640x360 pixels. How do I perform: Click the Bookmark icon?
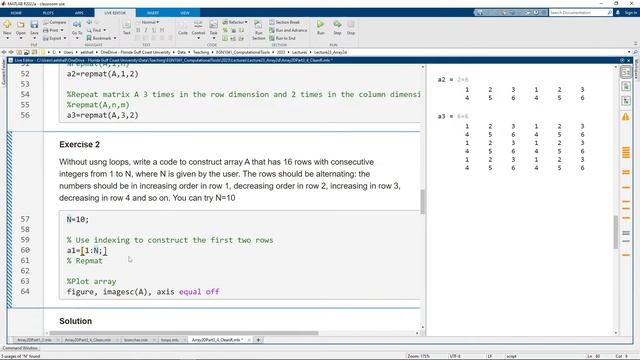[89, 38]
